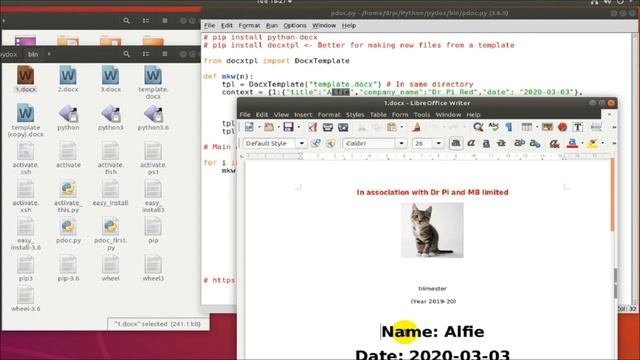Open the Insert menu in Writer
Image resolution: width=640 pixels, height=360 pixels.
(x=303, y=115)
